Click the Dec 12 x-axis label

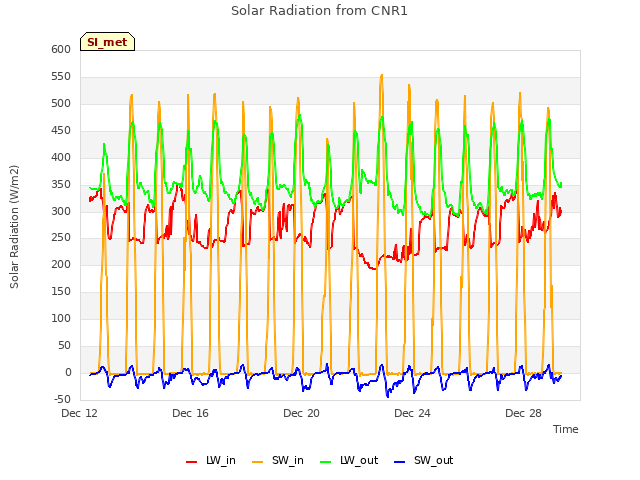pyautogui.click(x=79, y=413)
